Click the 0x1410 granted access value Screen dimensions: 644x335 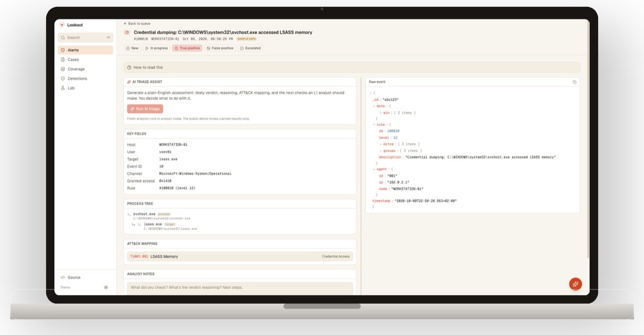click(165, 181)
